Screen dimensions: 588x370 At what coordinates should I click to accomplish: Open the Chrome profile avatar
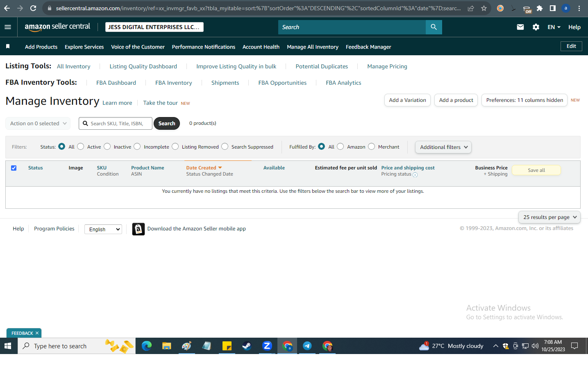coord(566,8)
